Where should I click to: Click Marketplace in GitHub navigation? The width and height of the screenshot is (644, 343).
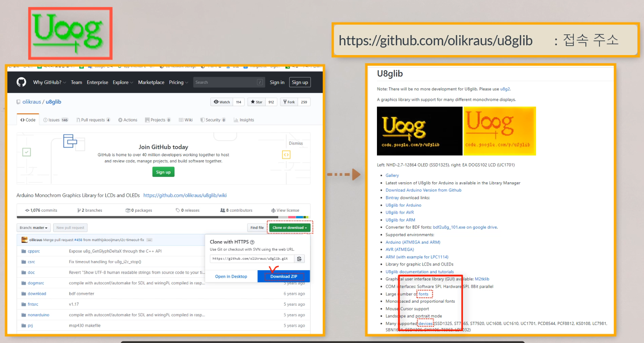click(x=151, y=82)
